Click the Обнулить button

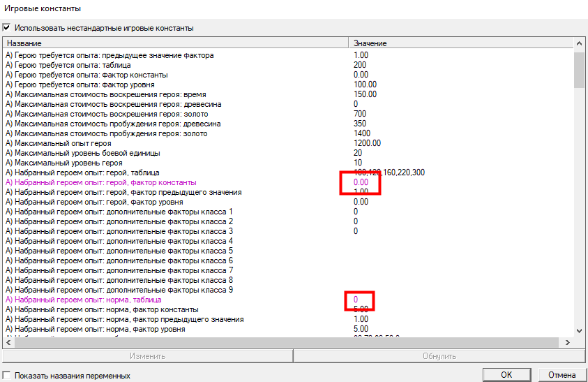(x=439, y=356)
